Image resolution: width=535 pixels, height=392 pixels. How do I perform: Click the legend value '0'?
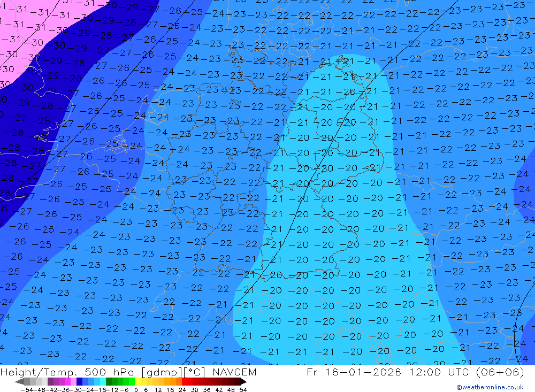[x=136, y=390]
